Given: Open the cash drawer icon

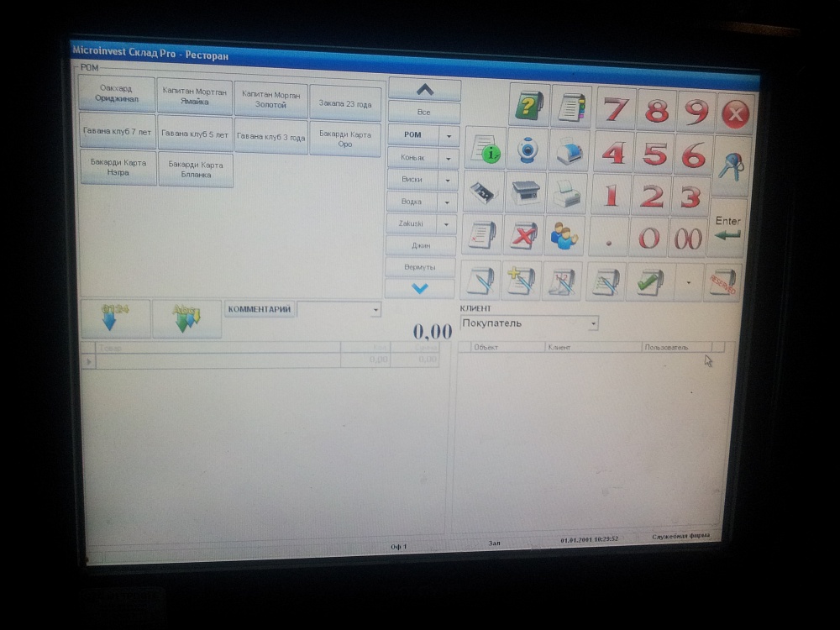Looking at the screenshot, I should [484, 192].
